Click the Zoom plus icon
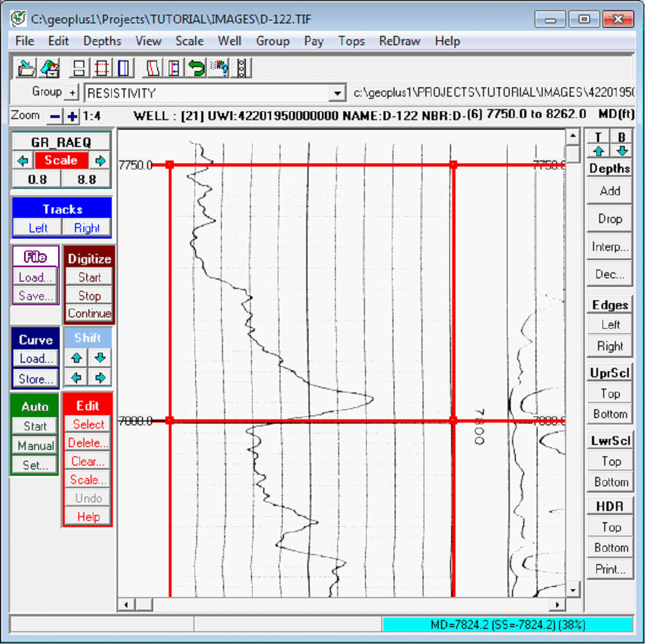 tap(72, 116)
